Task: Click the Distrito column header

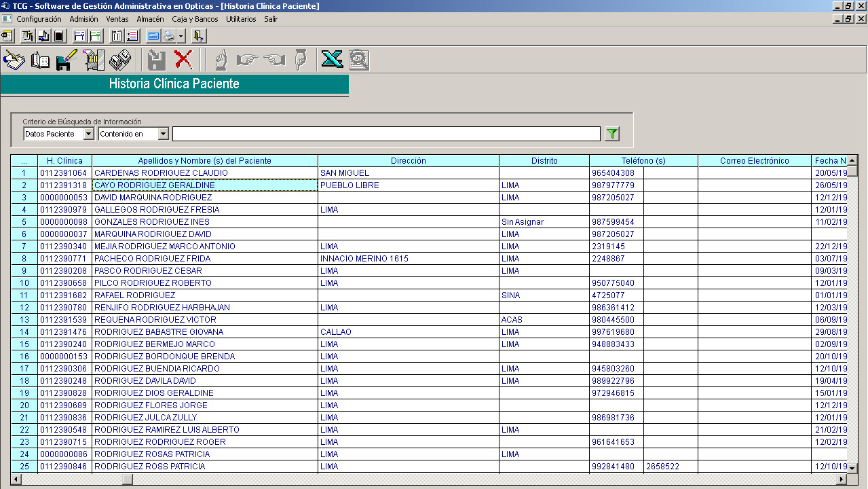Action: coord(544,161)
